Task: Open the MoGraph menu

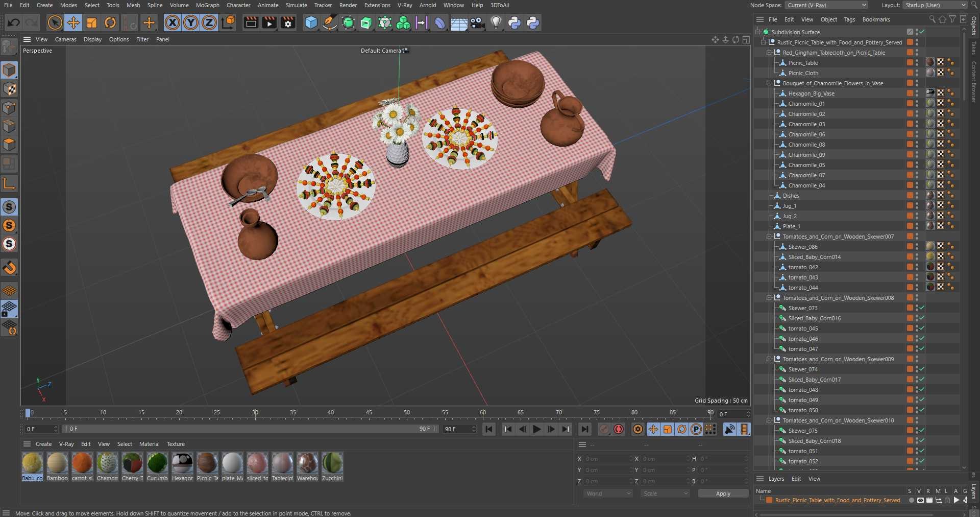Action: (207, 5)
